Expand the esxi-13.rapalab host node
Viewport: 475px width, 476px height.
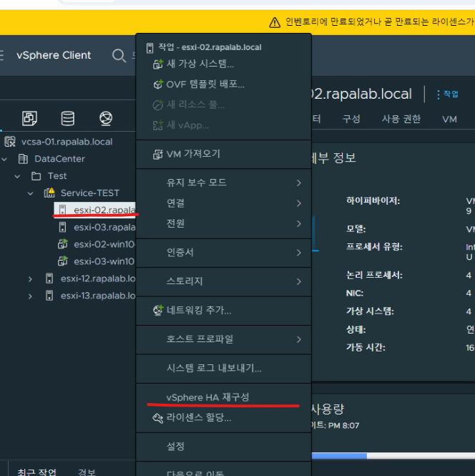coord(30,296)
